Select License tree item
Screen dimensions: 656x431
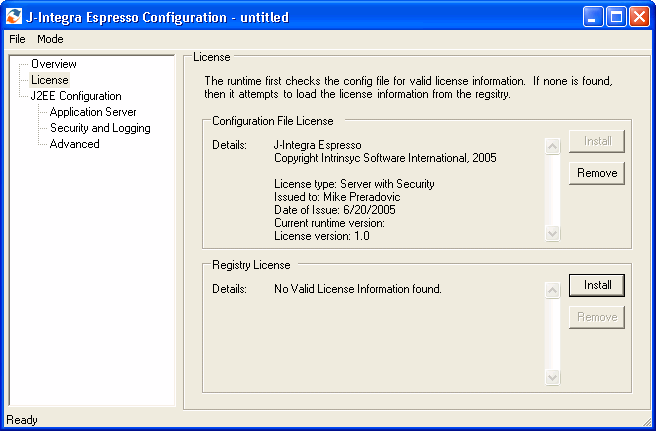coord(49,80)
